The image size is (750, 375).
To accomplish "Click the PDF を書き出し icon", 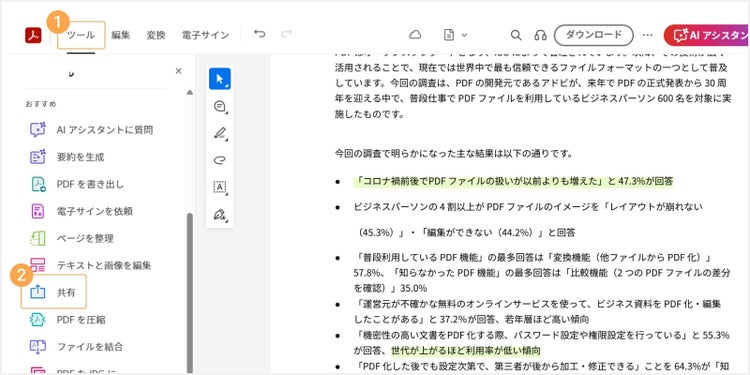I will [x=38, y=184].
